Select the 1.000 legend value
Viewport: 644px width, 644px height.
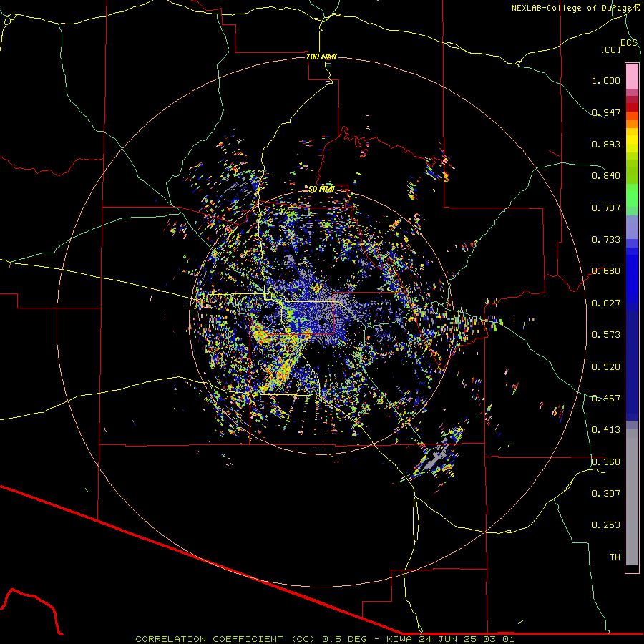pos(606,80)
